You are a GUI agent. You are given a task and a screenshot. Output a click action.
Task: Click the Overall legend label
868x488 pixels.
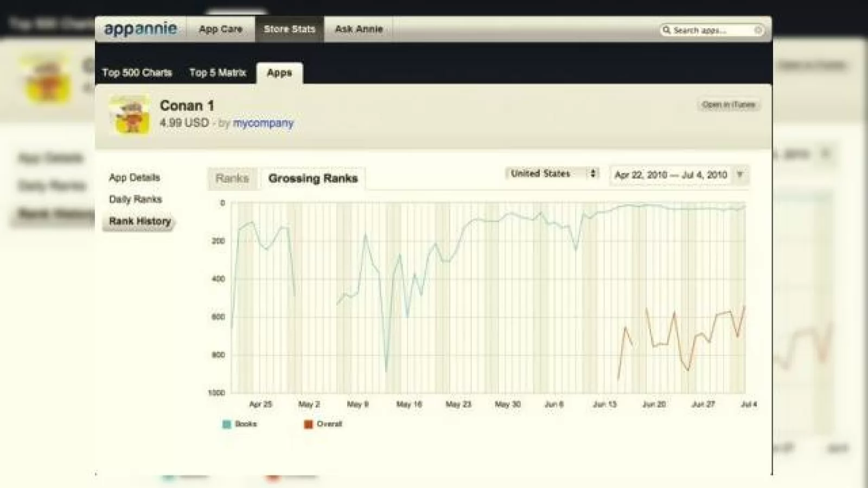click(x=329, y=424)
